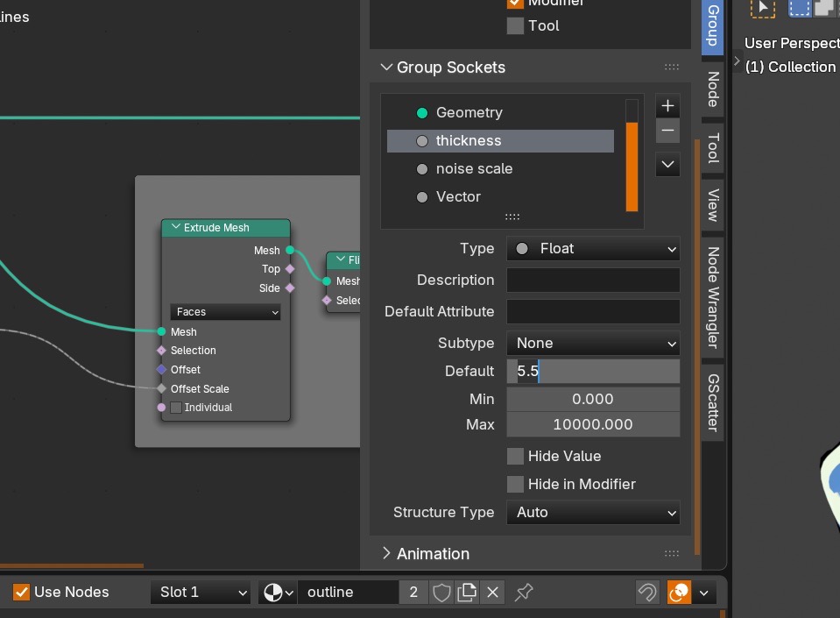Open the Subtype None dropdown
This screenshot has height=618, width=840.
tap(593, 344)
